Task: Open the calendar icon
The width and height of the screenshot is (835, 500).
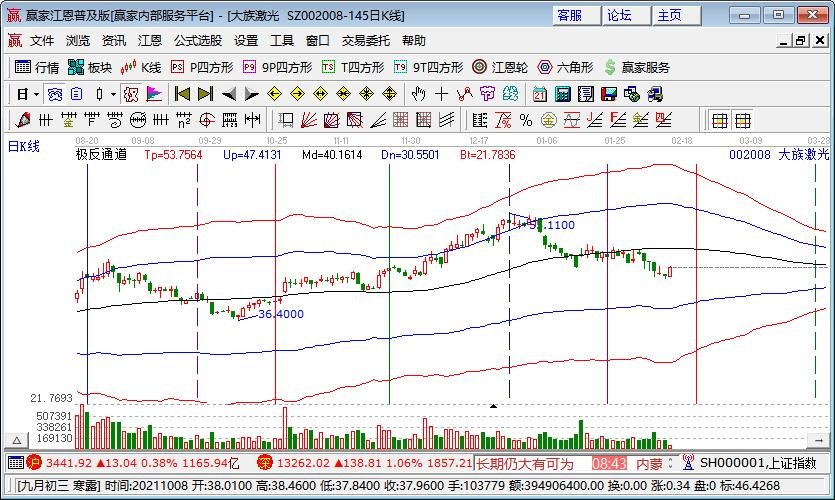Action: pyautogui.click(x=539, y=95)
